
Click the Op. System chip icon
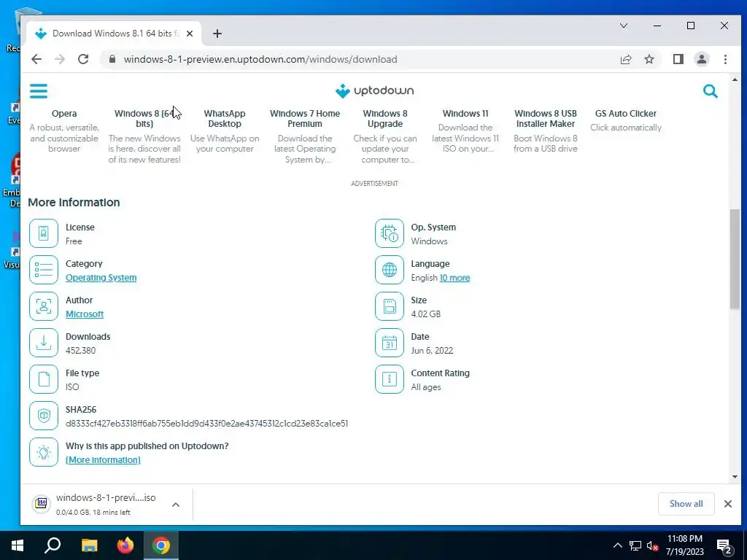[x=390, y=233]
